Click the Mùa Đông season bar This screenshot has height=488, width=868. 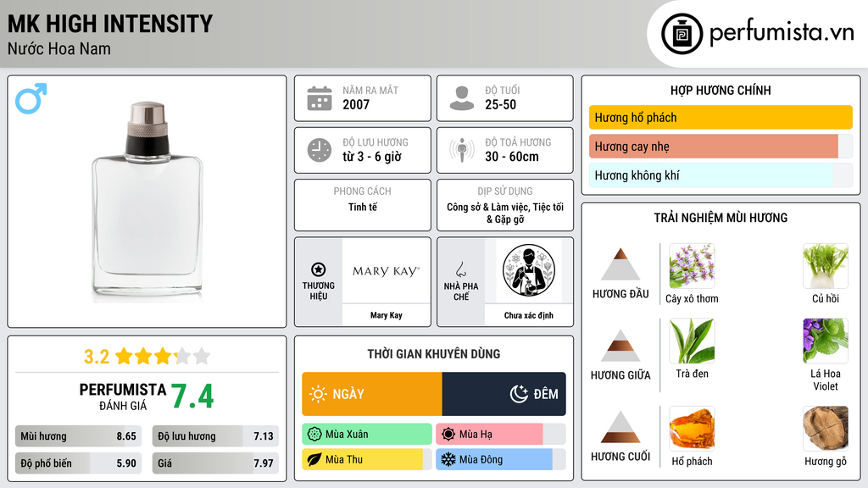[x=500, y=459]
